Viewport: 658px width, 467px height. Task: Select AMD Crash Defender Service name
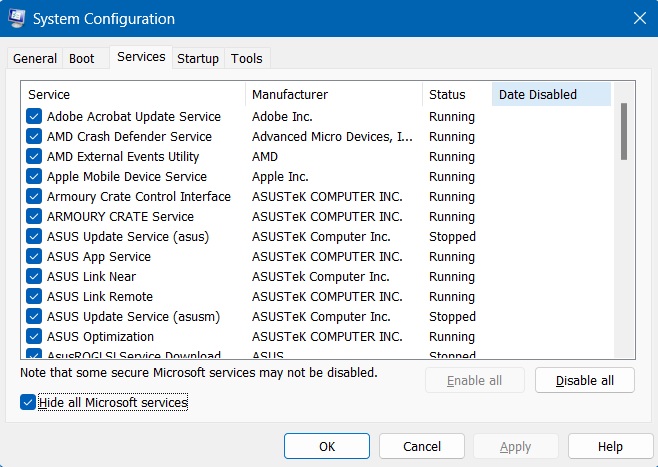pos(129,137)
